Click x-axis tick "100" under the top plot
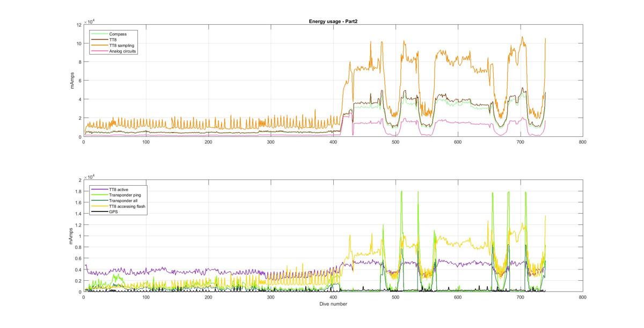The height and width of the screenshot is (328, 644). click(146, 142)
